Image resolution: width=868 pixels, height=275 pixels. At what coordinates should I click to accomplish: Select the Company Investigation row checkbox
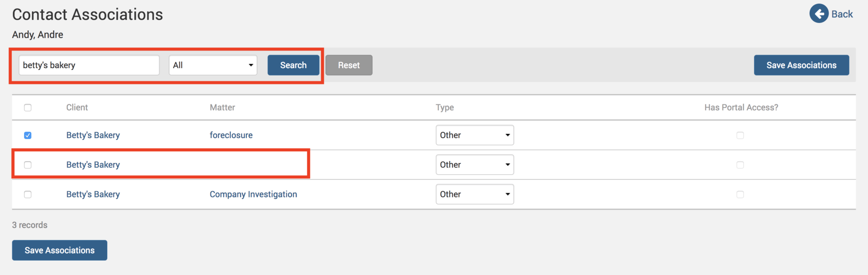pos(28,194)
